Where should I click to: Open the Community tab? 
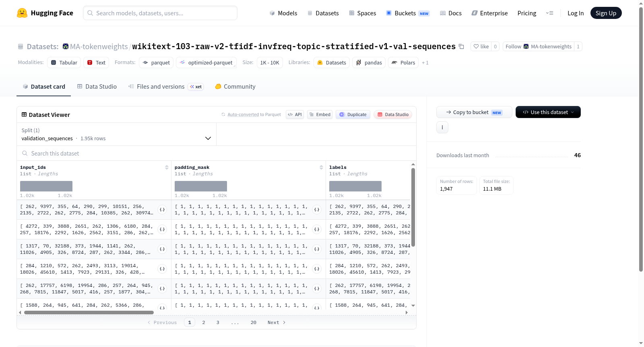[x=235, y=87]
